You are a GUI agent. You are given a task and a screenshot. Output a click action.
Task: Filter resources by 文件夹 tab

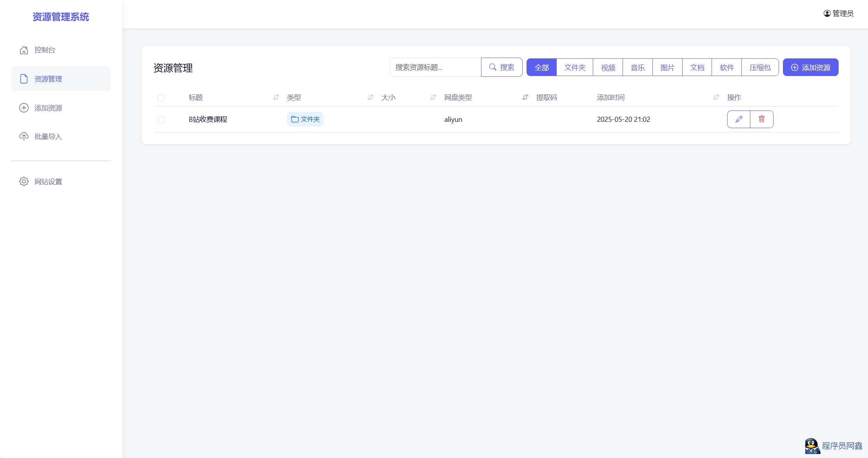[575, 67]
